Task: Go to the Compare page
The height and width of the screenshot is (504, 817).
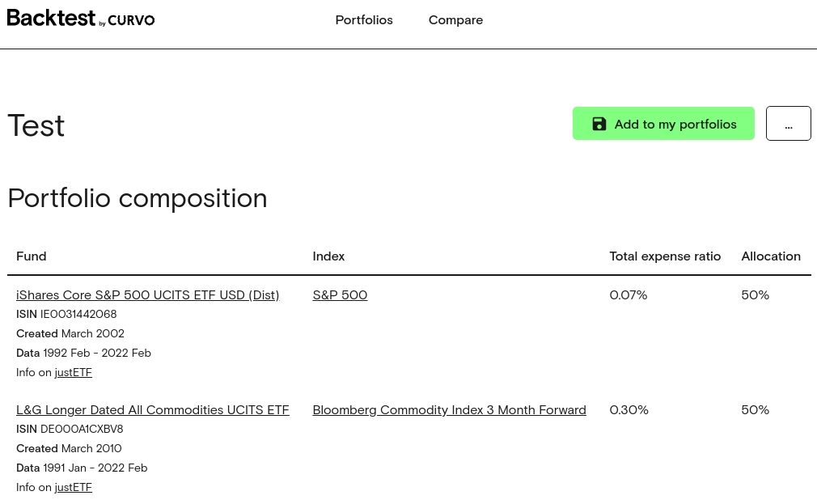Action: coord(455,20)
